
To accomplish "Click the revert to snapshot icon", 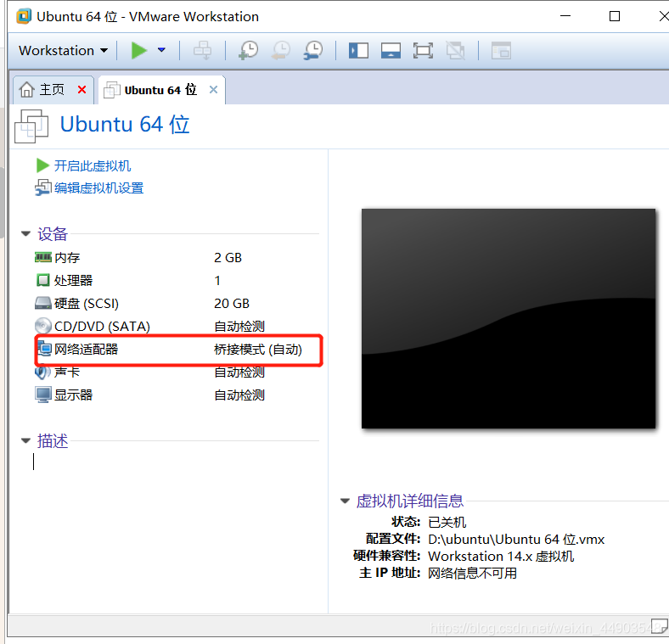I will (281, 50).
